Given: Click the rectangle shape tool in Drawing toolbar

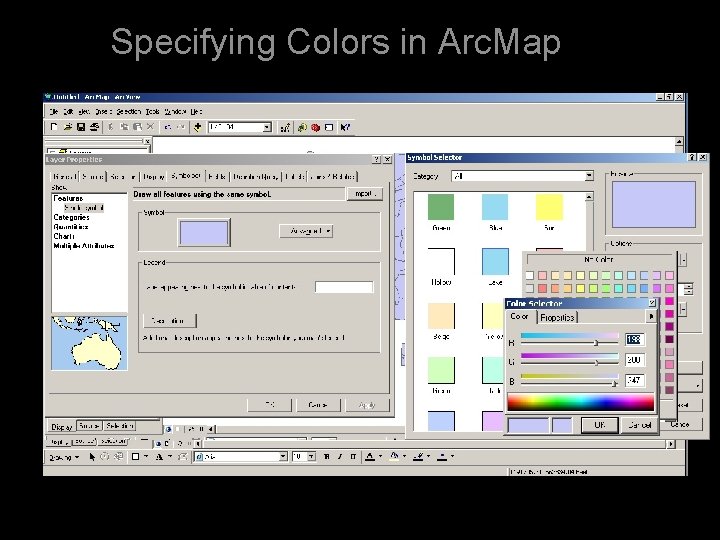Looking at the screenshot, I should pyautogui.click(x=135, y=456).
